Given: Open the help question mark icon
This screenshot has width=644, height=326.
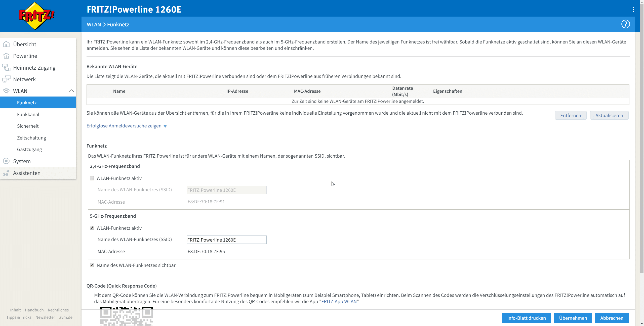Looking at the screenshot, I should click(625, 24).
